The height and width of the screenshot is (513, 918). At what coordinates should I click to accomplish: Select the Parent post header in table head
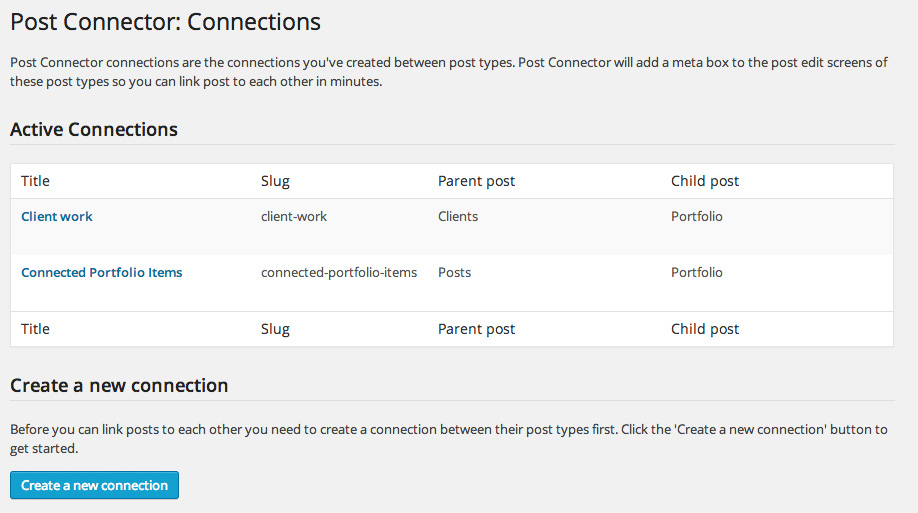pyautogui.click(x=477, y=181)
